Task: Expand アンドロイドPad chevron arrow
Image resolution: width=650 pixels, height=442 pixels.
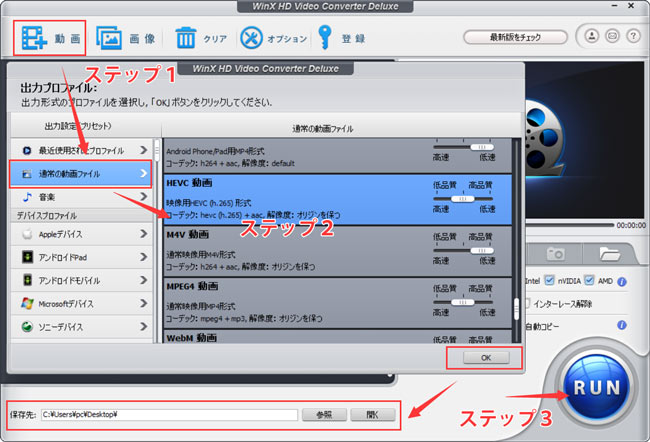Action: (143, 257)
